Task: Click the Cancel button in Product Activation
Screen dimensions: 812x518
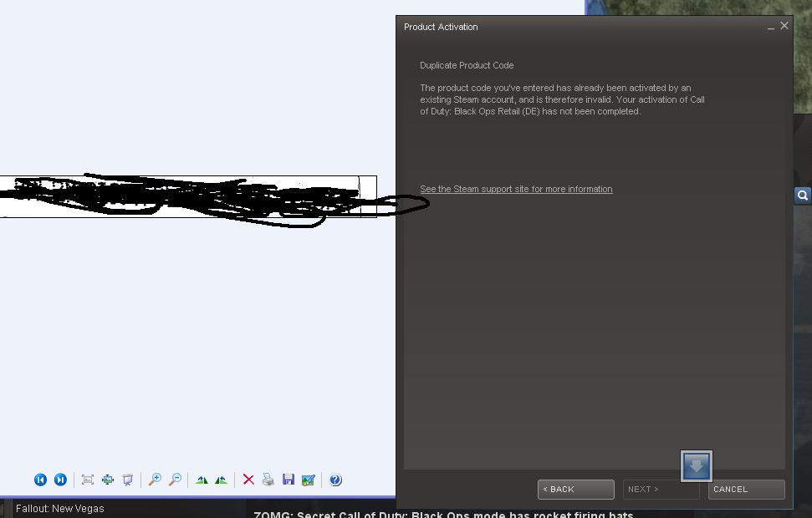Action: click(746, 489)
